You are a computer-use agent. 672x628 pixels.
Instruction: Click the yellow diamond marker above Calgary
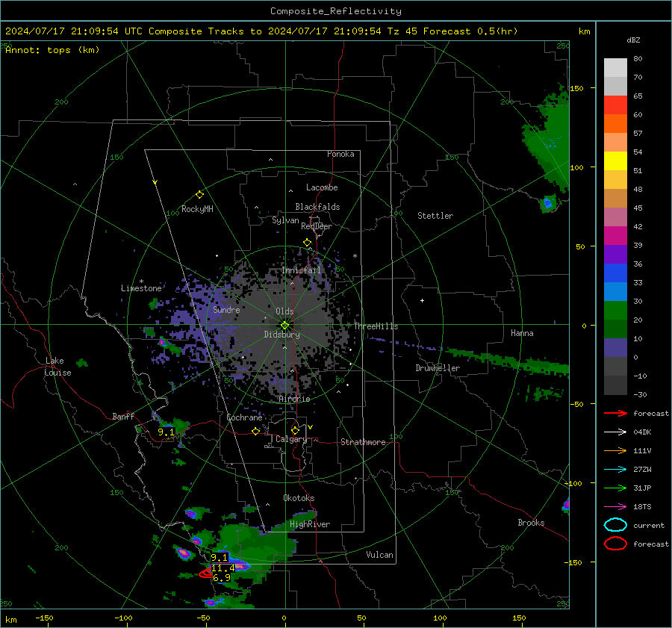click(x=295, y=430)
